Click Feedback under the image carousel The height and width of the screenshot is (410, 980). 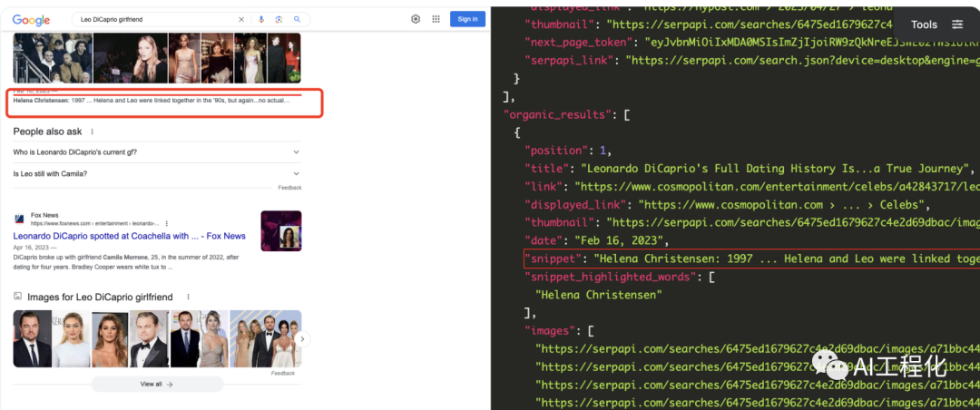pos(283,373)
